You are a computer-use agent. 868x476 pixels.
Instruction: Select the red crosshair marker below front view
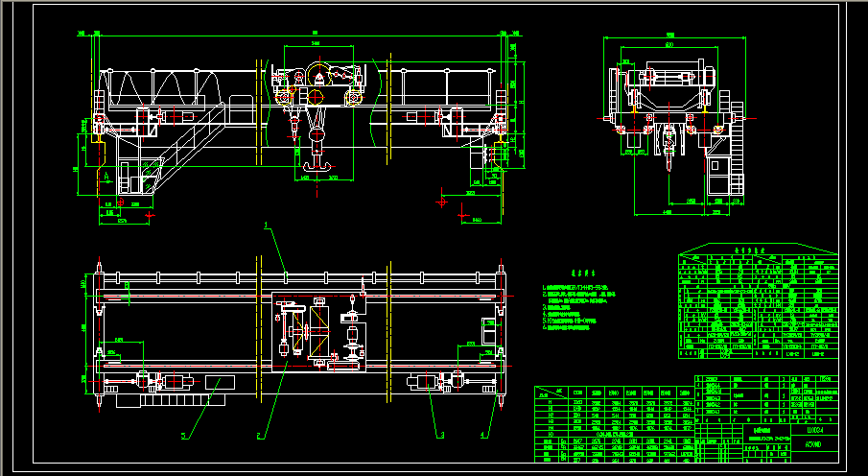pos(441,202)
